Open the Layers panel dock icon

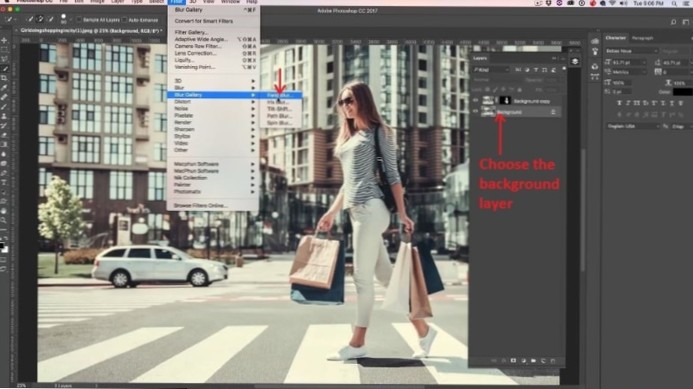point(575,62)
